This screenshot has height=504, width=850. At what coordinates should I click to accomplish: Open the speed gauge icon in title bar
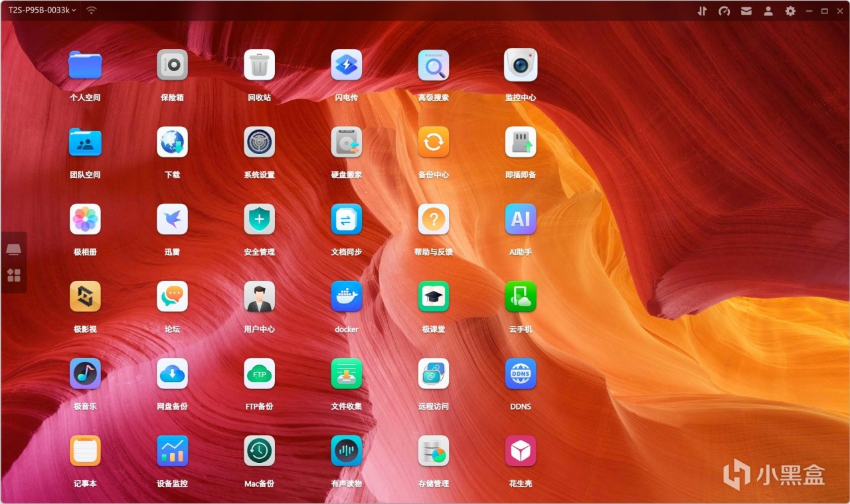click(x=724, y=11)
